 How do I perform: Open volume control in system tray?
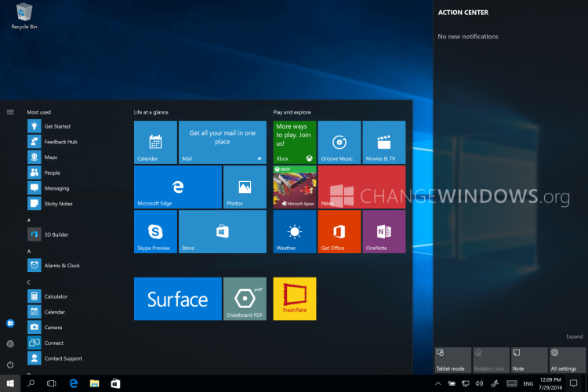[x=479, y=383]
